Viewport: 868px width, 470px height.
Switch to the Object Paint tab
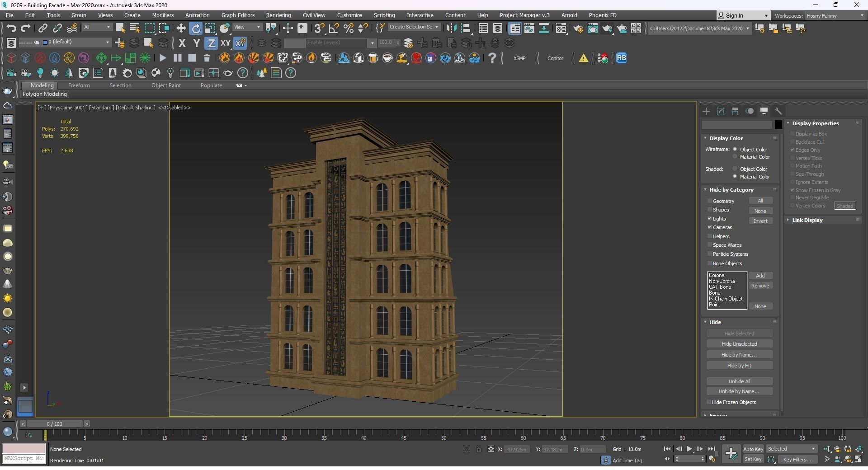pos(166,85)
